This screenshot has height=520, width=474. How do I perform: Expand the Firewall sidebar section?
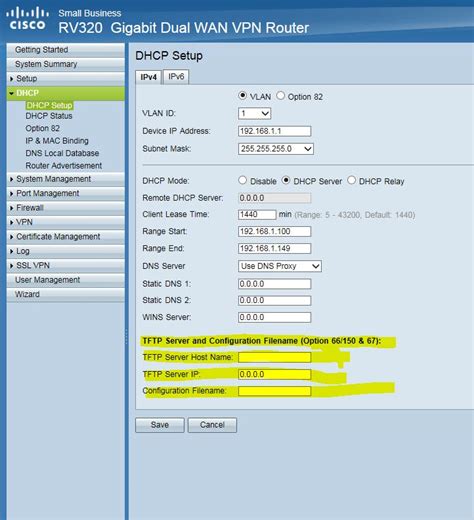pos(66,208)
